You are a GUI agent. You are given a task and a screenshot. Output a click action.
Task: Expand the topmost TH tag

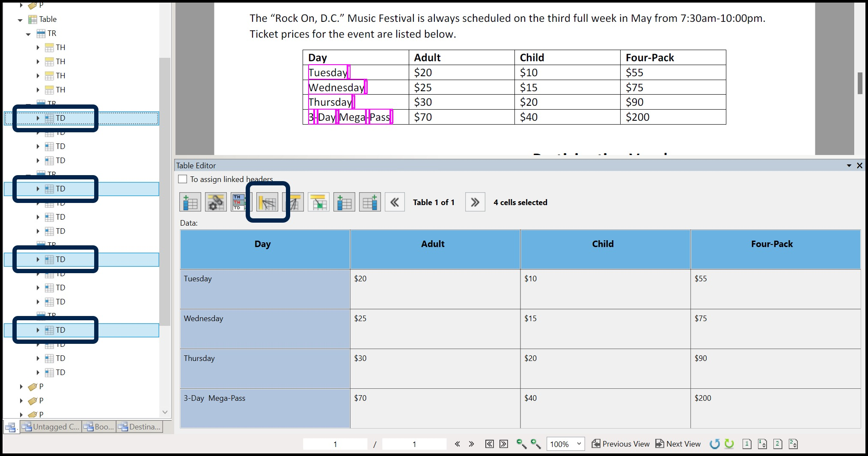click(x=38, y=48)
